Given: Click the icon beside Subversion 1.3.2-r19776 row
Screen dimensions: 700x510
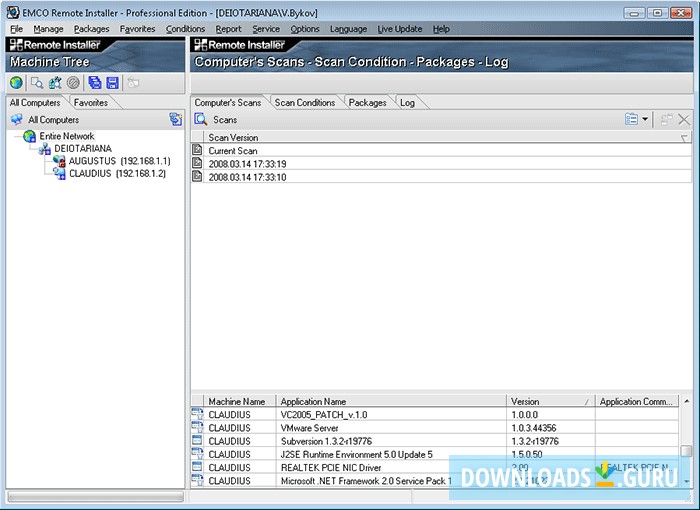Looking at the screenshot, I should [197, 440].
